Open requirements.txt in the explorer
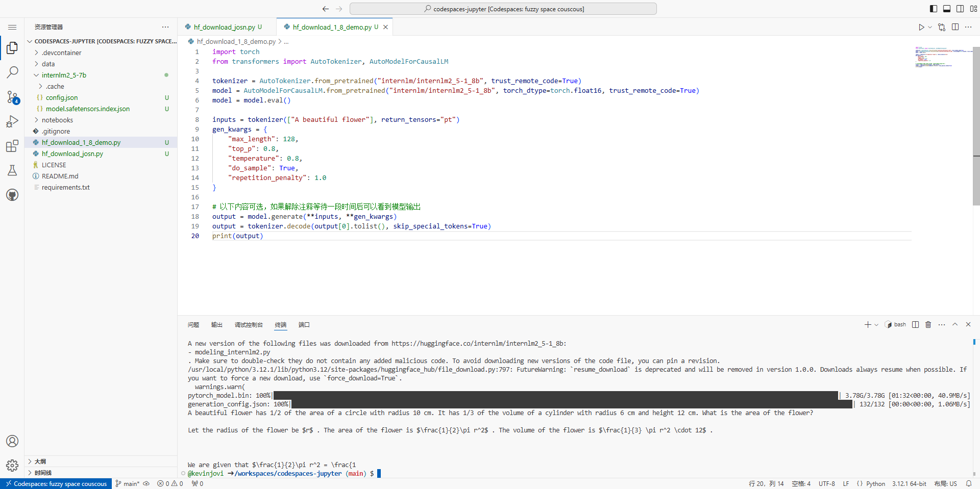 point(101,187)
